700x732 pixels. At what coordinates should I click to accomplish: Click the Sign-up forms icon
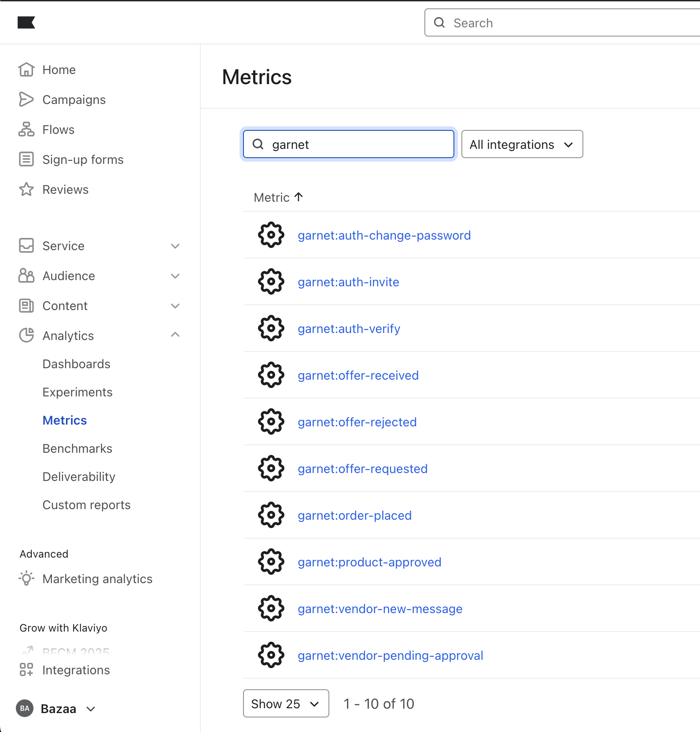[26, 159]
